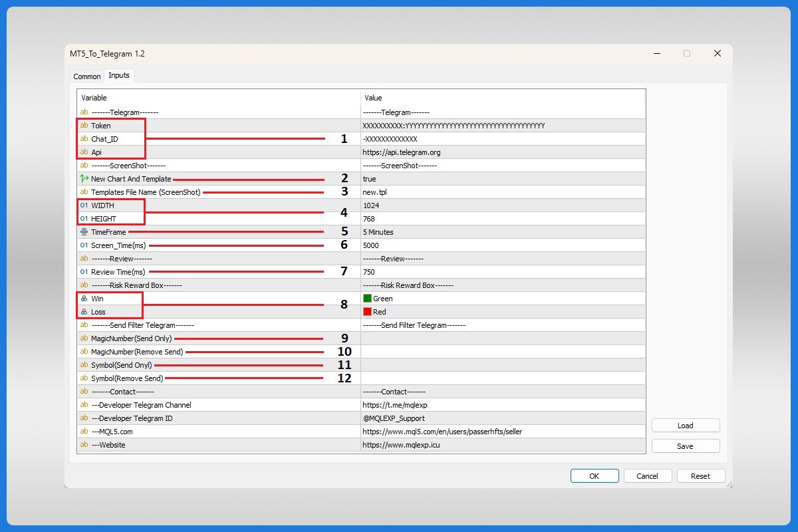
Task: Click the 01 icon beside Review Time(ms)
Action: tap(84, 272)
